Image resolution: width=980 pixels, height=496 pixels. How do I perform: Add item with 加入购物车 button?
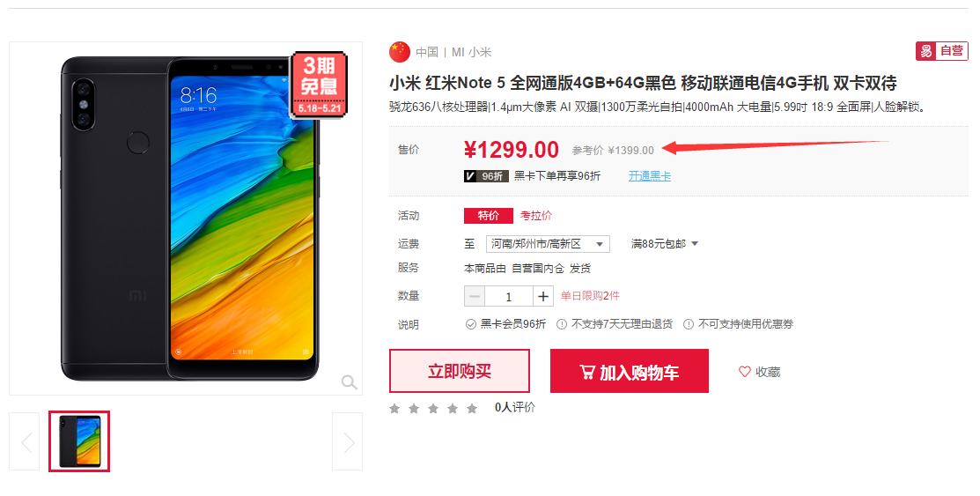coord(630,371)
